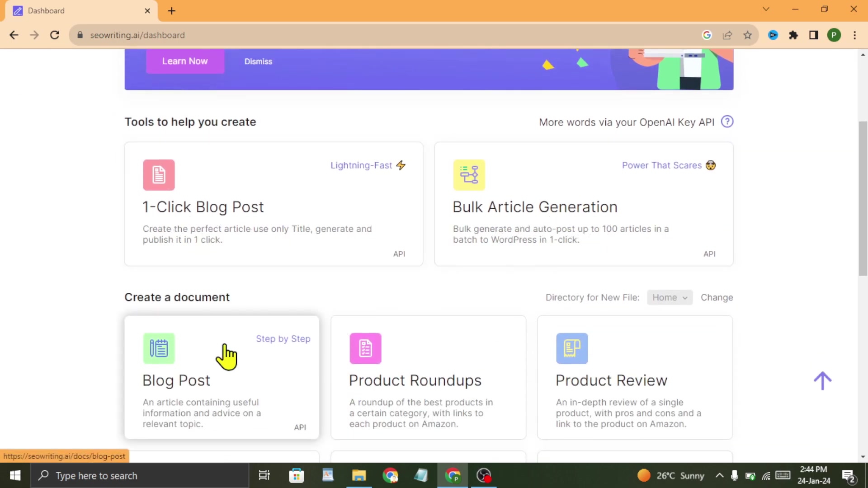Expand the Home directory dropdown
The width and height of the screenshot is (868, 488).
tap(670, 297)
